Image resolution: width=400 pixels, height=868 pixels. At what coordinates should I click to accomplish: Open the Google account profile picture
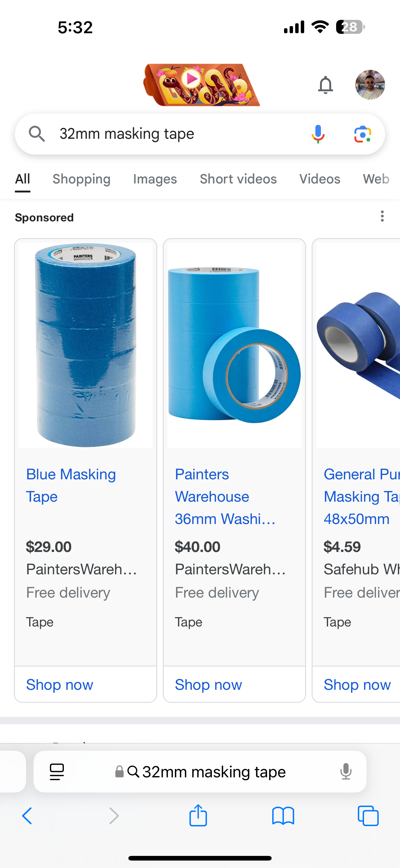pos(370,84)
